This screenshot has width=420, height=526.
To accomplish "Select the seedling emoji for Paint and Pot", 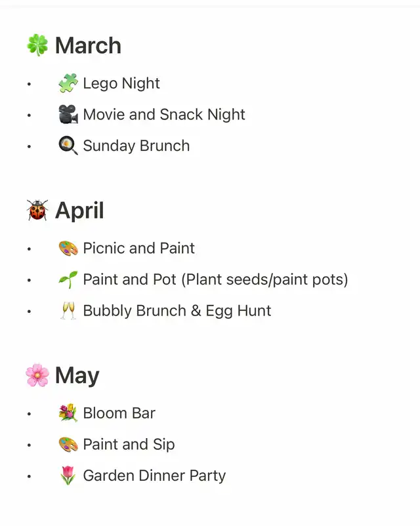I will pos(68,279).
